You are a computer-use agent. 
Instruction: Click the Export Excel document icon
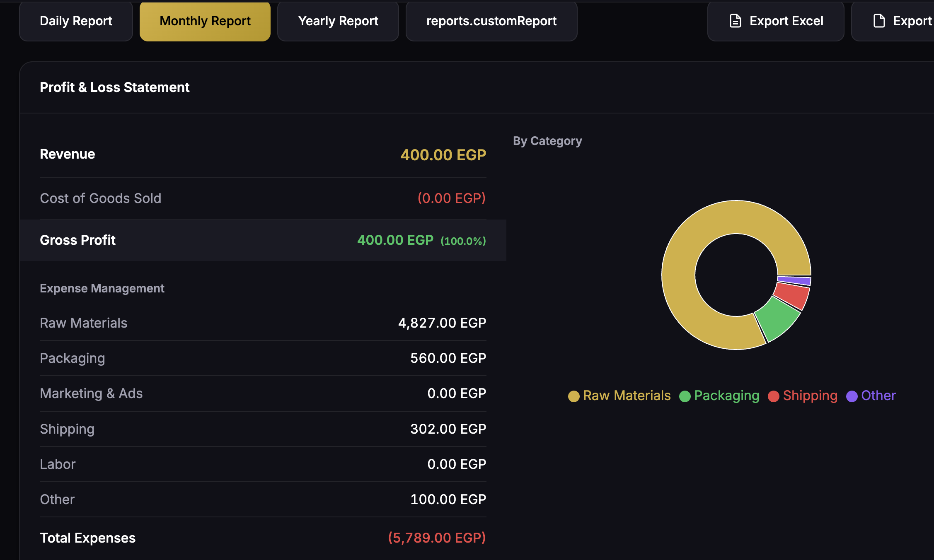pyautogui.click(x=735, y=20)
